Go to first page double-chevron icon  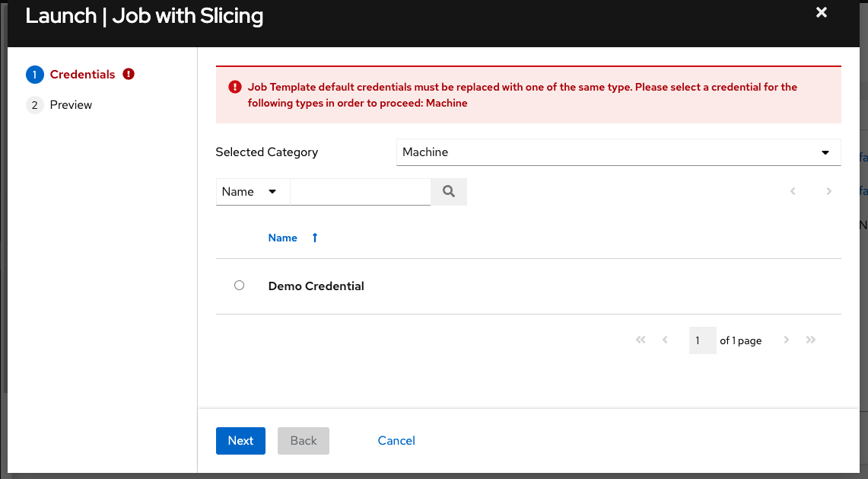[641, 340]
